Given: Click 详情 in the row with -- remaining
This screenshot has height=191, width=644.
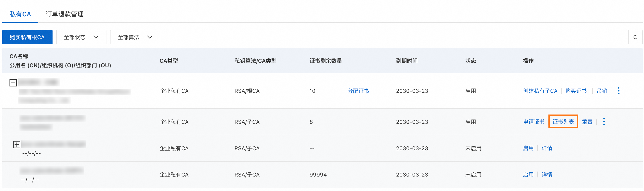Looking at the screenshot, I should [x=547, y=148].
